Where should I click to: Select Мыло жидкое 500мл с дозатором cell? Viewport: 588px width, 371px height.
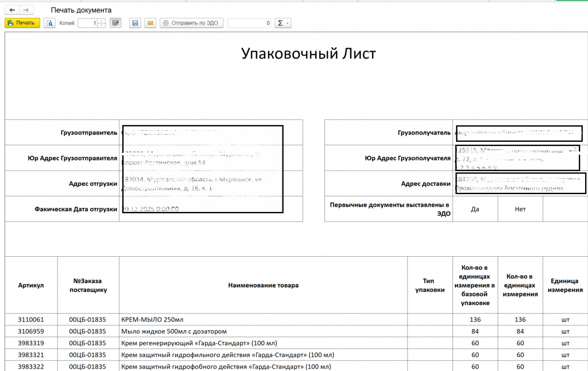click(x=263, y=331)
